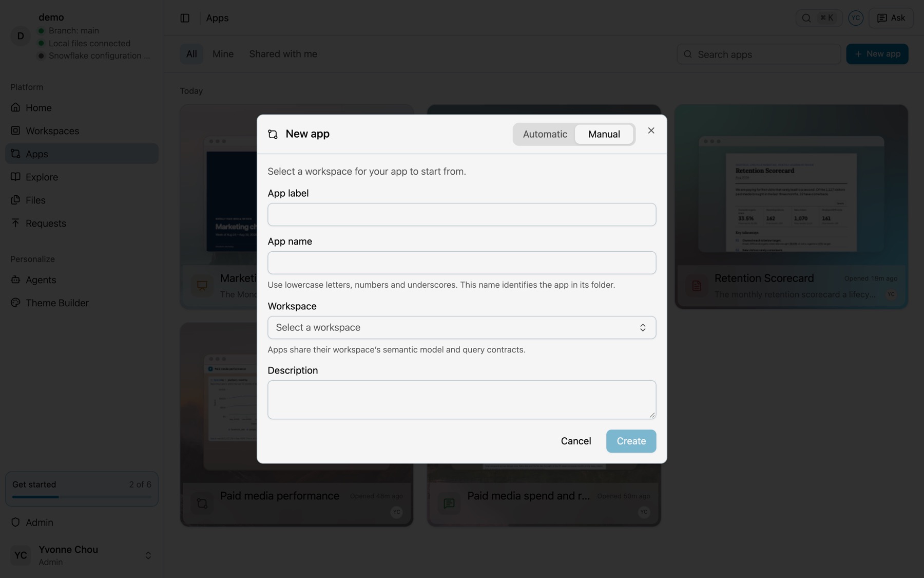Focus the App label field
This screenshot has width=924, height=578.
click(462, 214)
